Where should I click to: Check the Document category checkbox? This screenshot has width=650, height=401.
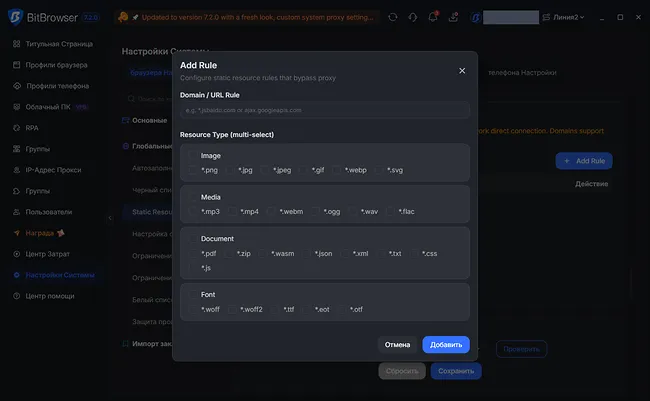pos(193,238)
